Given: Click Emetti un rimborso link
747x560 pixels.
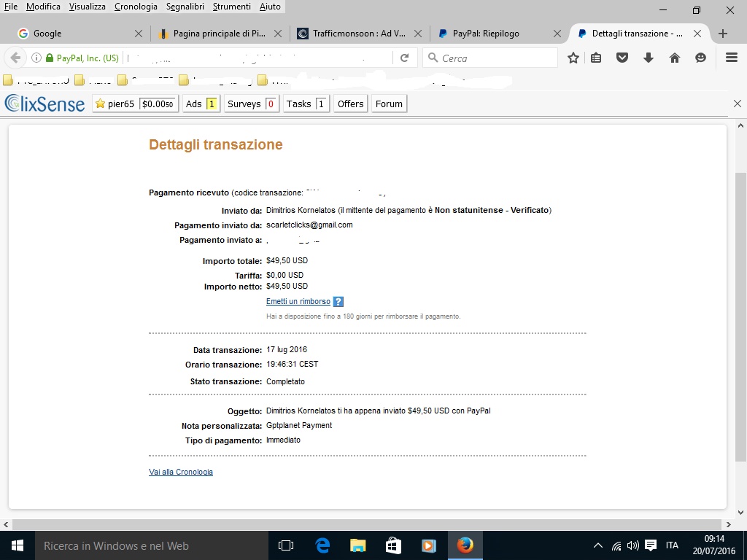Looking at the screenshot, I should 298,301.
